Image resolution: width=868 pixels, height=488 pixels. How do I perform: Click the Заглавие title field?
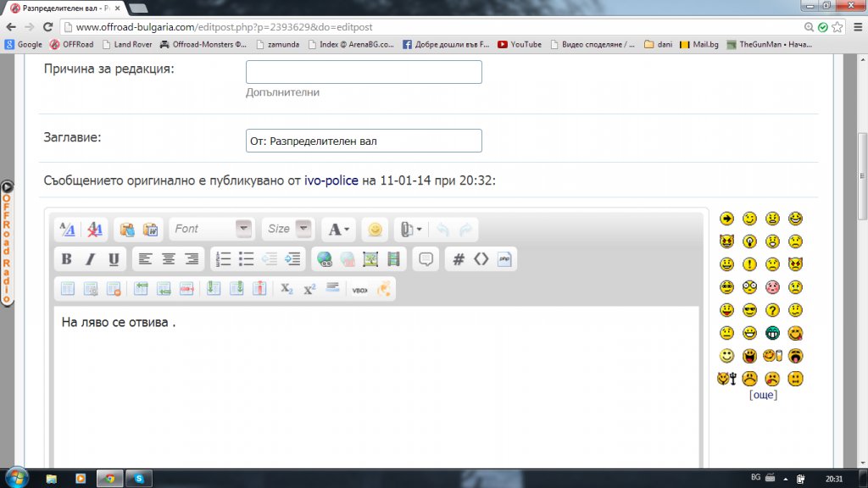364,141
